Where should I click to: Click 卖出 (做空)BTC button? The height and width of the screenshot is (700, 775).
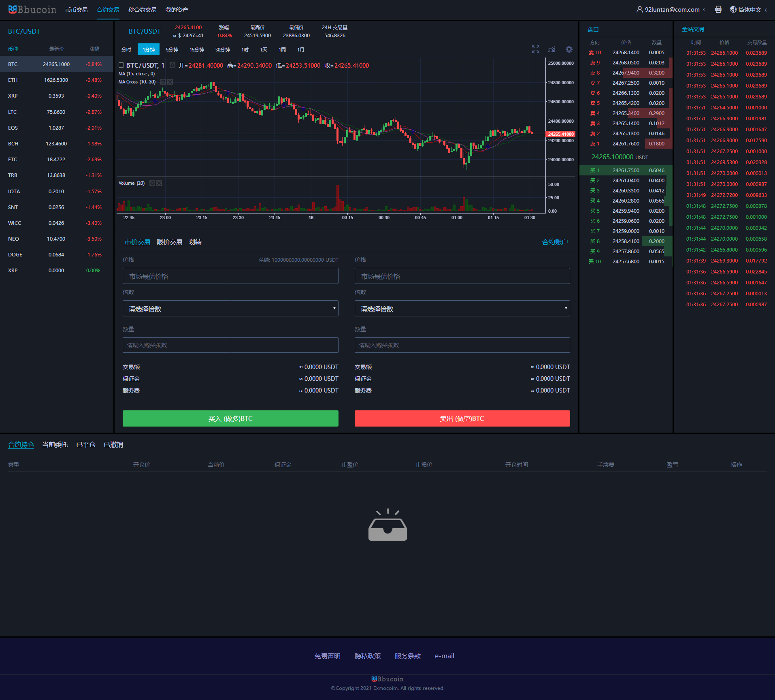pyautogui.click(x=462, y=418)
